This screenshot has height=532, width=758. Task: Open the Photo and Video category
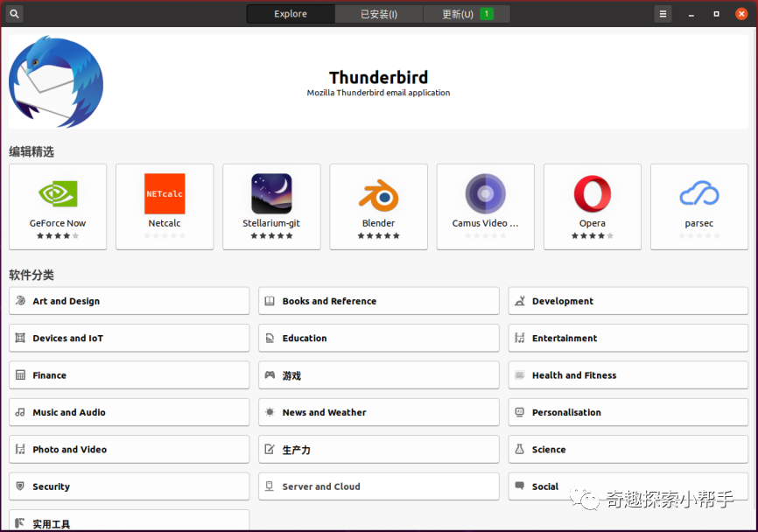tap(129, 450)
